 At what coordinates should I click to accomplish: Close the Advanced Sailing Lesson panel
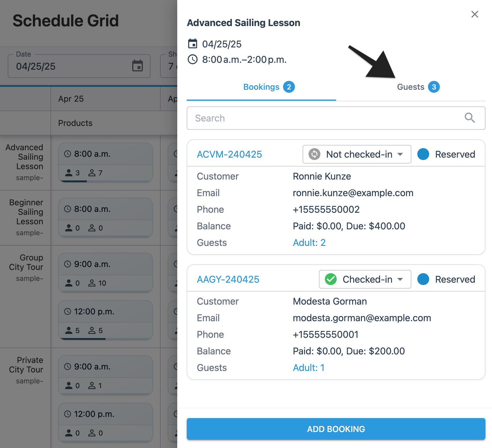[x=475, y=14]
